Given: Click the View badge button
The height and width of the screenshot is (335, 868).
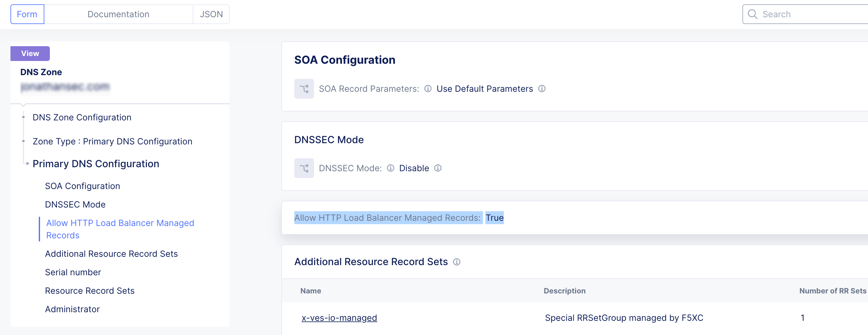Looking at the screenshot, I should (30, 53).
